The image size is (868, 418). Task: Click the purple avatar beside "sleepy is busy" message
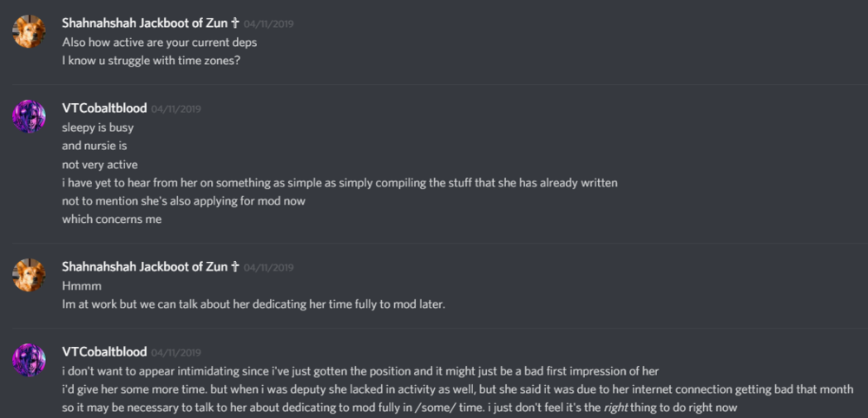(x=29, y=116)
